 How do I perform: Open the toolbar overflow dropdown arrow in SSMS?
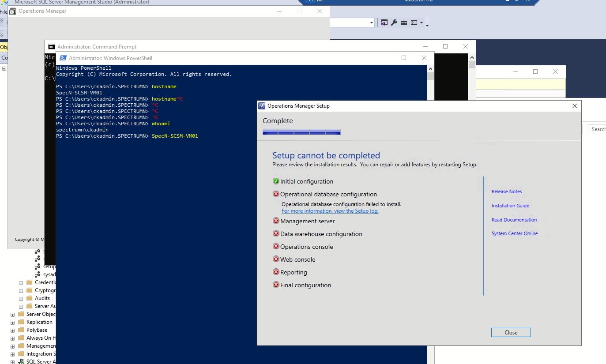(x=426, y=25)
